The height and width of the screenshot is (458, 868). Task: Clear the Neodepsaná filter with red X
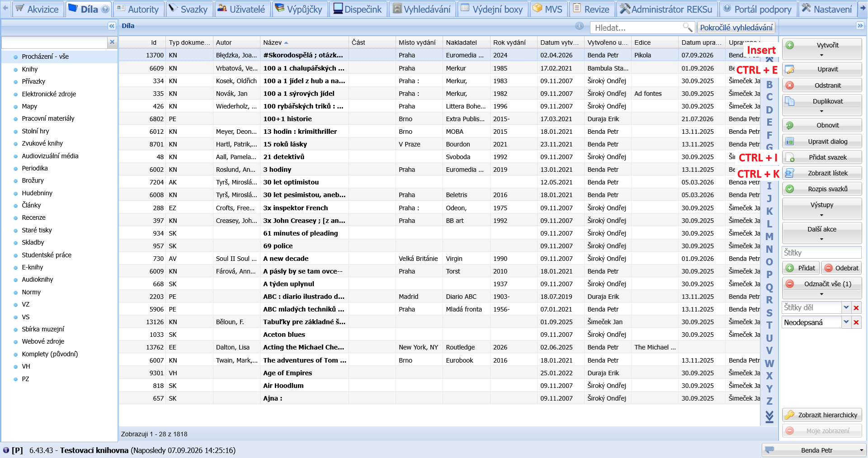coord(856,322)
